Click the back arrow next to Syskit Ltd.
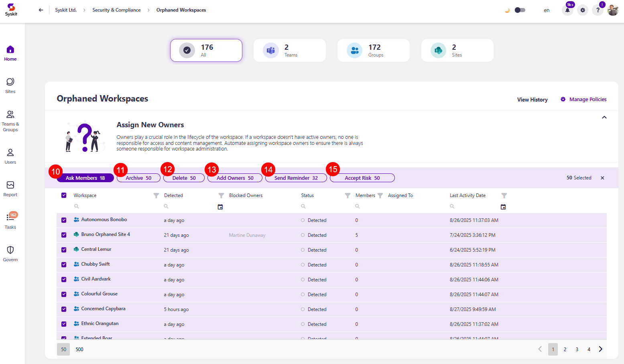 click(41, 10)
